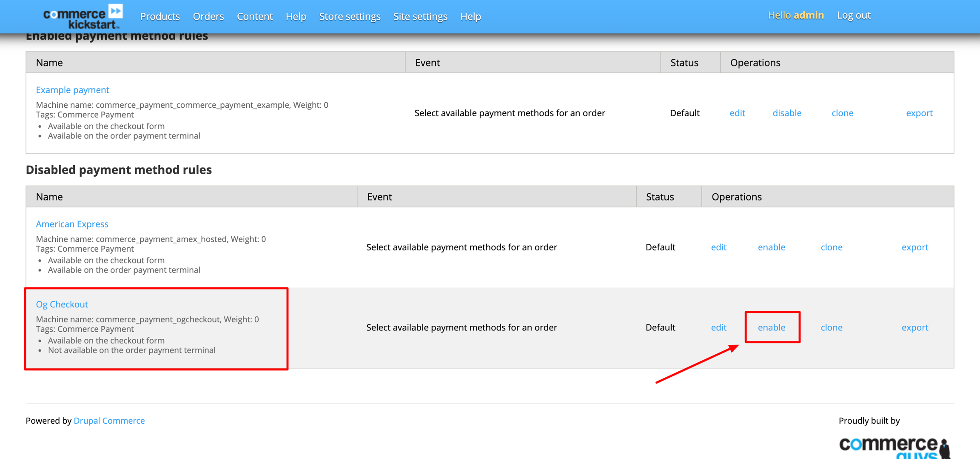980x459 pixels.
Task: Open the Site settings menu
Action: coord(420,17)
